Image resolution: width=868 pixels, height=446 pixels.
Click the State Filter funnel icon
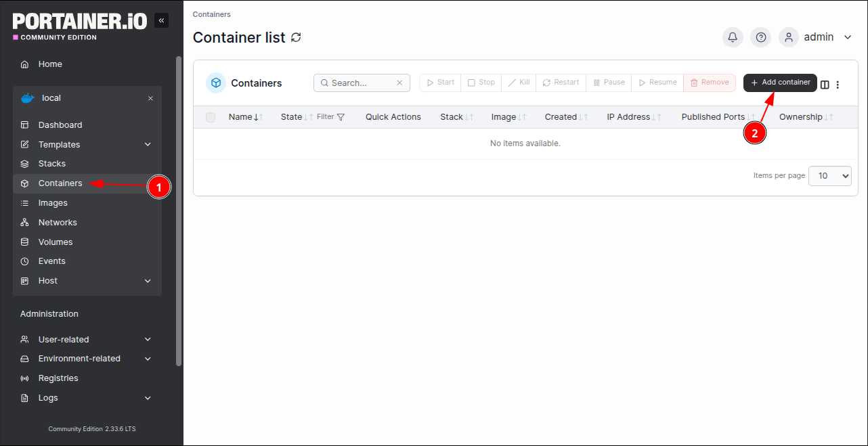tap(341, 117)
